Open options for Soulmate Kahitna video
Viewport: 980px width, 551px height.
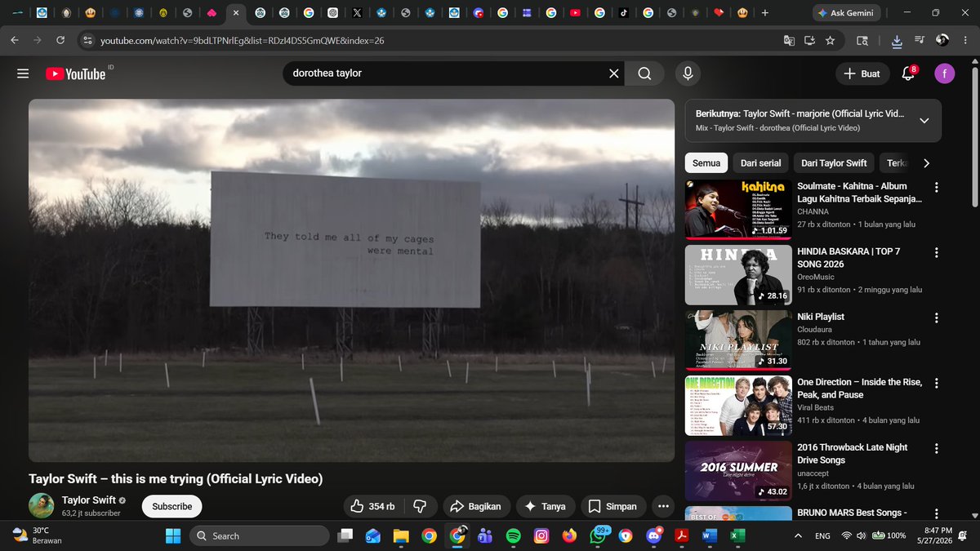click(937, 187)
